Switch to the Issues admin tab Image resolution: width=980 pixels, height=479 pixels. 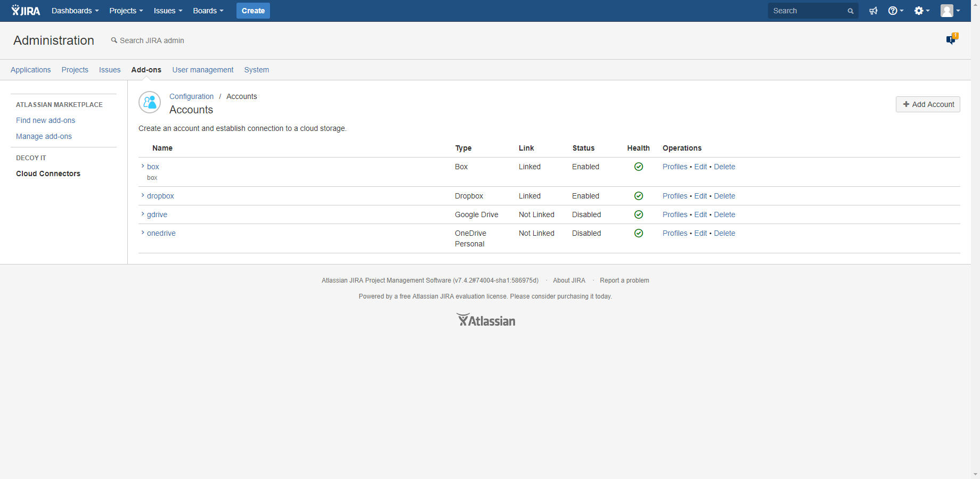(x=110, y=70)
